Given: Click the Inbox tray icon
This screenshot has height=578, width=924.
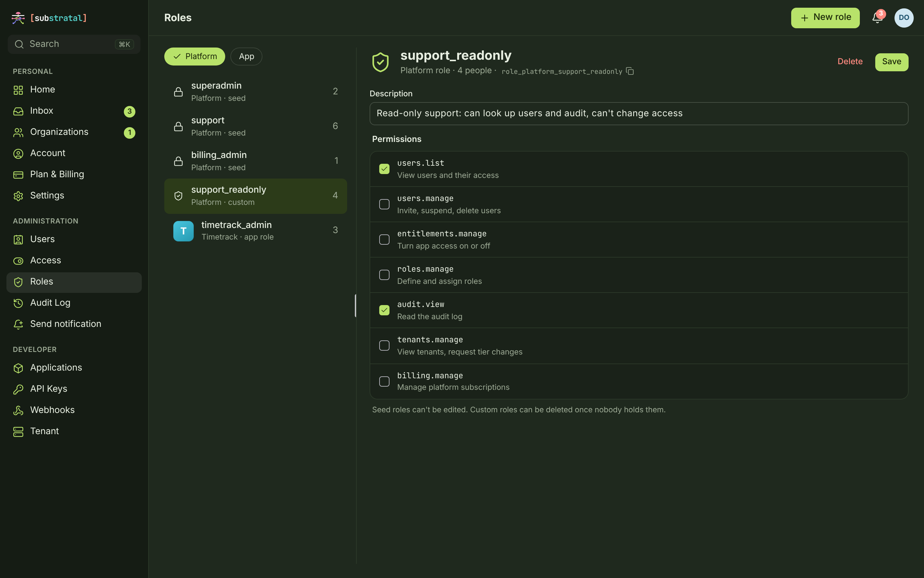Looking at the screenshot, I should coord(18,111).
